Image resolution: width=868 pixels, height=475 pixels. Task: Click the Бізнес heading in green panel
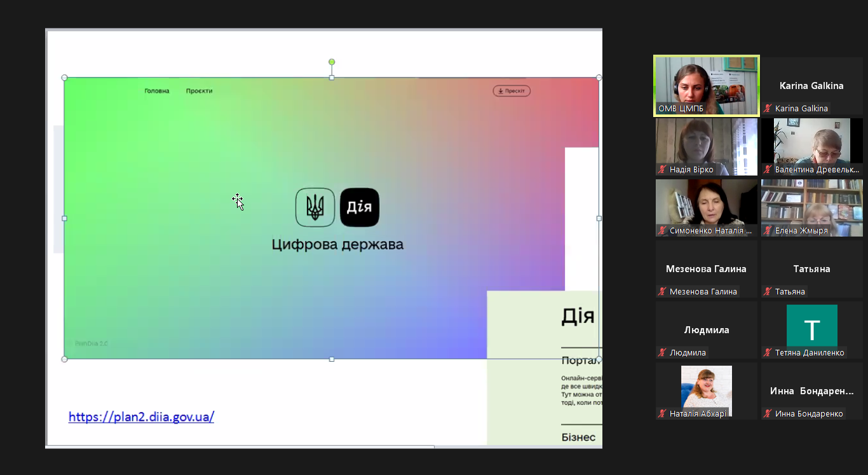[578, 437]
